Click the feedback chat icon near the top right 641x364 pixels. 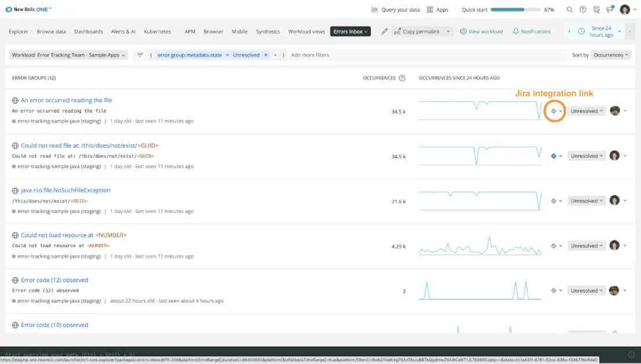(x=596, y=10)
